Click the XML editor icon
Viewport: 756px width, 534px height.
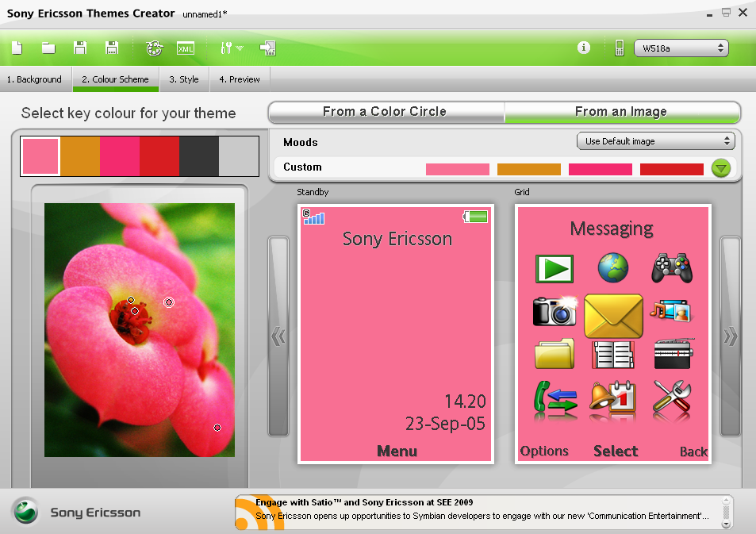(x=186, y=48)
